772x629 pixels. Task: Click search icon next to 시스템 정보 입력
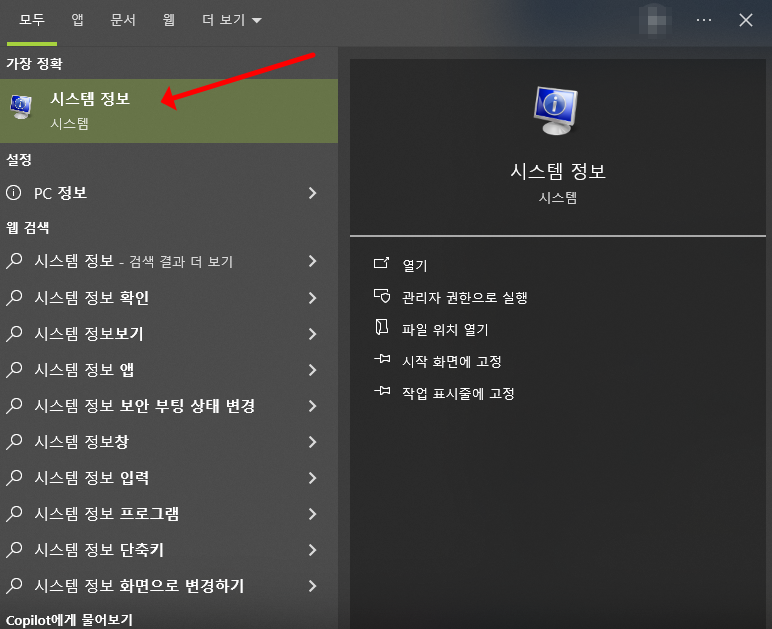pyautogui.click(x=14, y=477)
